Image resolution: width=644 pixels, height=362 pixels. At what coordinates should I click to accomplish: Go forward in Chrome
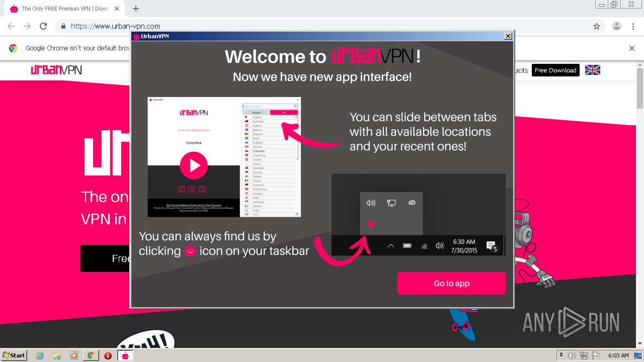27,26
